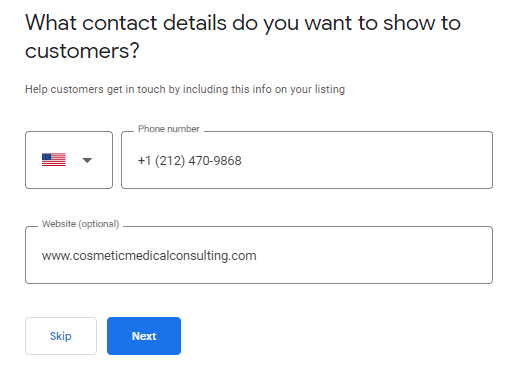The image size is (520, 371).
Task: Expand the country code dropdown arrow
Action: 87,160
